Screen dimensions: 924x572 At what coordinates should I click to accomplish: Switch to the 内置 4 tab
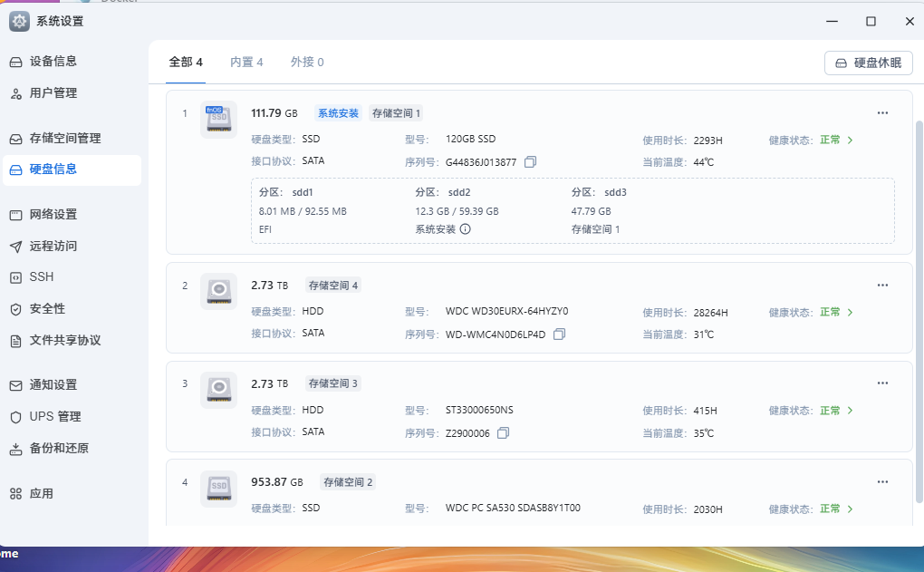pos(246,63)
